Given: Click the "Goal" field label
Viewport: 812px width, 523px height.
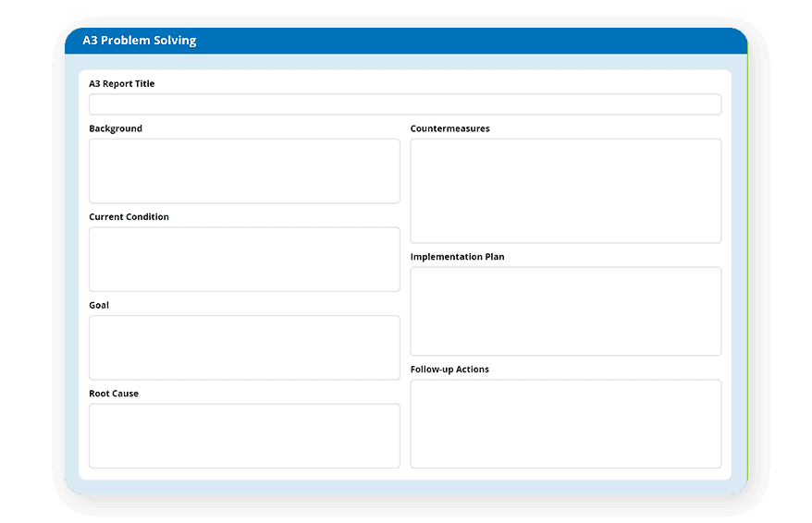Looking at the screenshot, I should coord(99,305).
